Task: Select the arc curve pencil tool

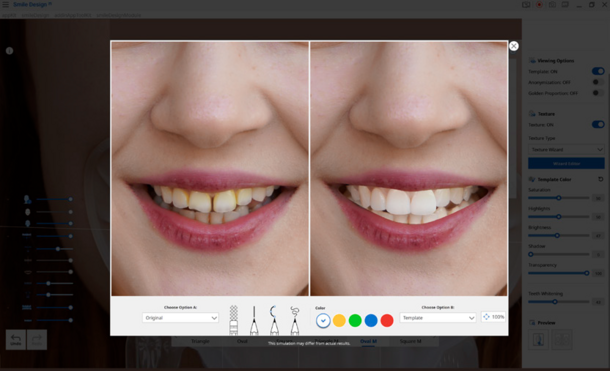Action: click(x=274, y=320)
